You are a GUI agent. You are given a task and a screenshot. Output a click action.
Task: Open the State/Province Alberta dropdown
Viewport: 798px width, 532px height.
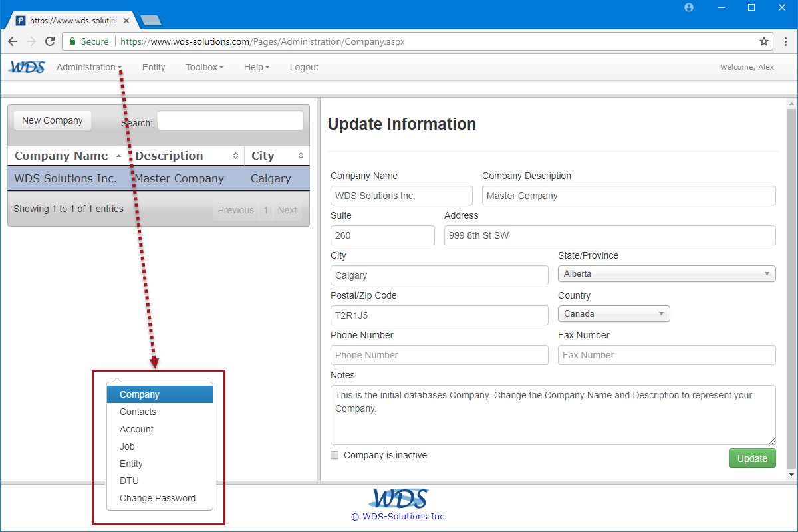pos(666,273)
